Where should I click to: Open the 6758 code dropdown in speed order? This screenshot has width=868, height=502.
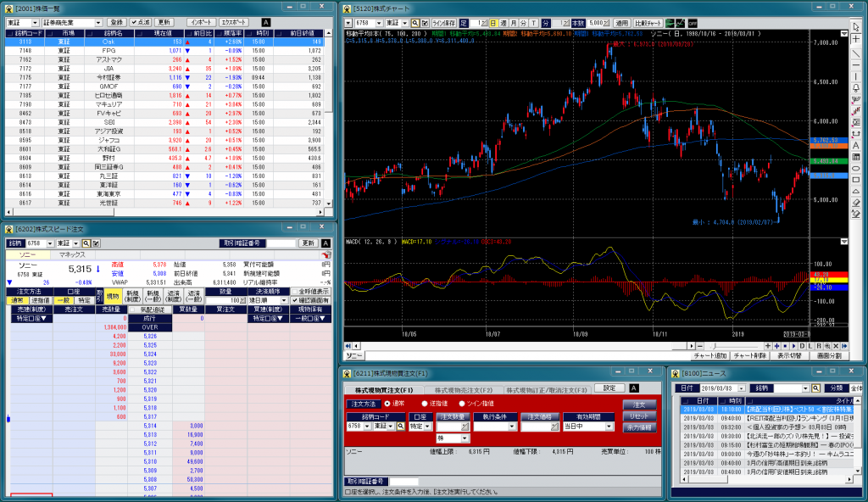(x=50, y=243)
